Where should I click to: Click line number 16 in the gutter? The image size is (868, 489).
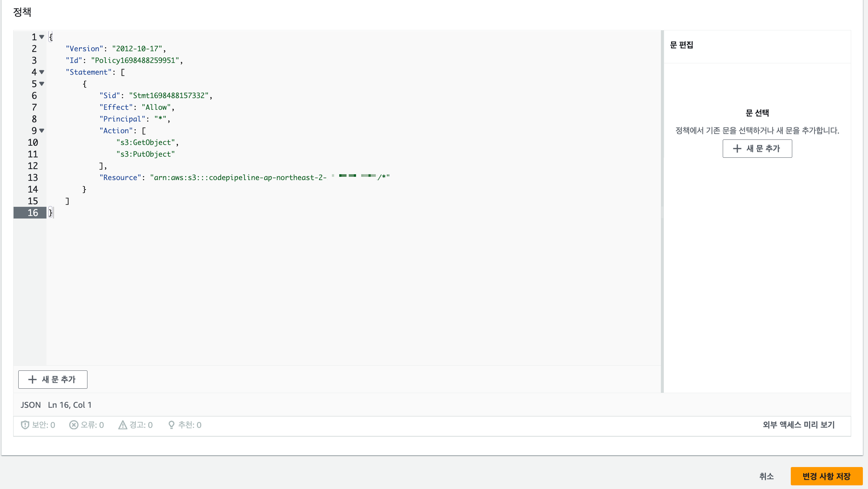pos(33,213)
